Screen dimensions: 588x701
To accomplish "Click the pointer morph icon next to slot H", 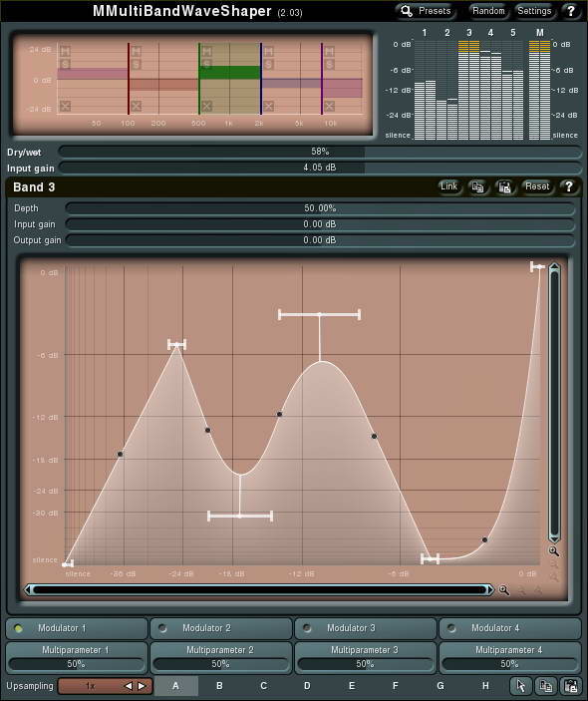I will tap(521, 686).
